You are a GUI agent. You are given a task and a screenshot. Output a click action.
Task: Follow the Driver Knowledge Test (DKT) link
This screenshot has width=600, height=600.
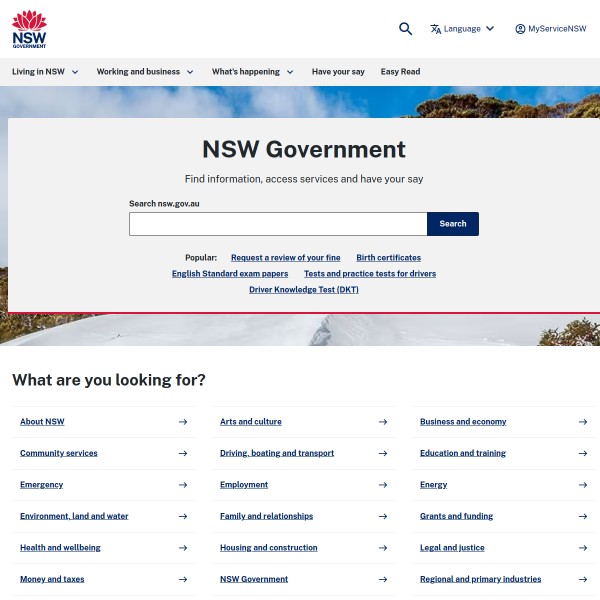tap(303, 290)
